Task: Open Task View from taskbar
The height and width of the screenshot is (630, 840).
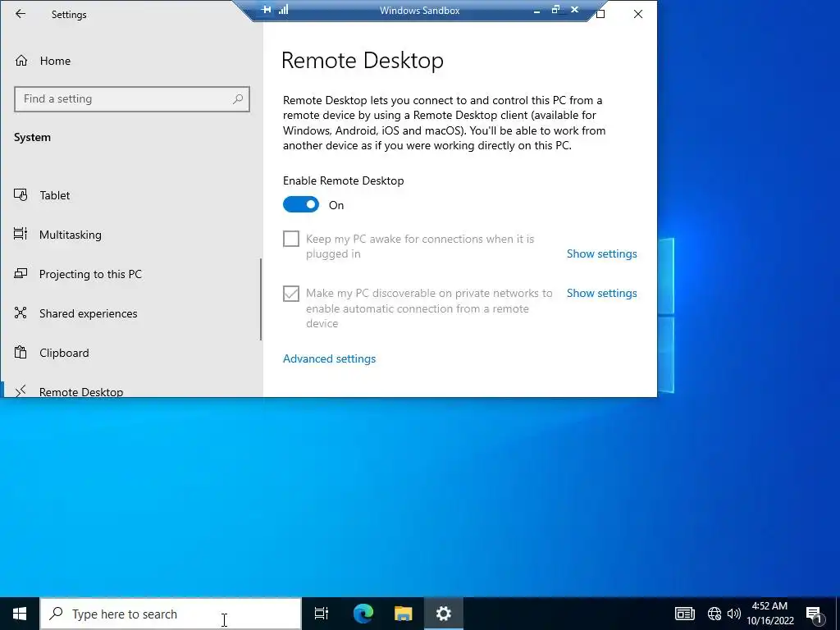Action: [x=322, y=614]
